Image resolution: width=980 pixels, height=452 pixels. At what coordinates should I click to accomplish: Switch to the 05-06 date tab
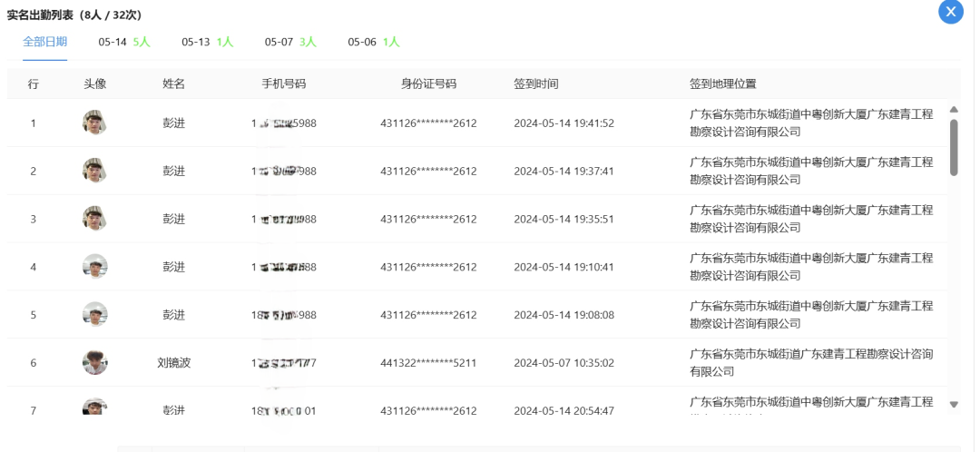[x=374, y=42]
